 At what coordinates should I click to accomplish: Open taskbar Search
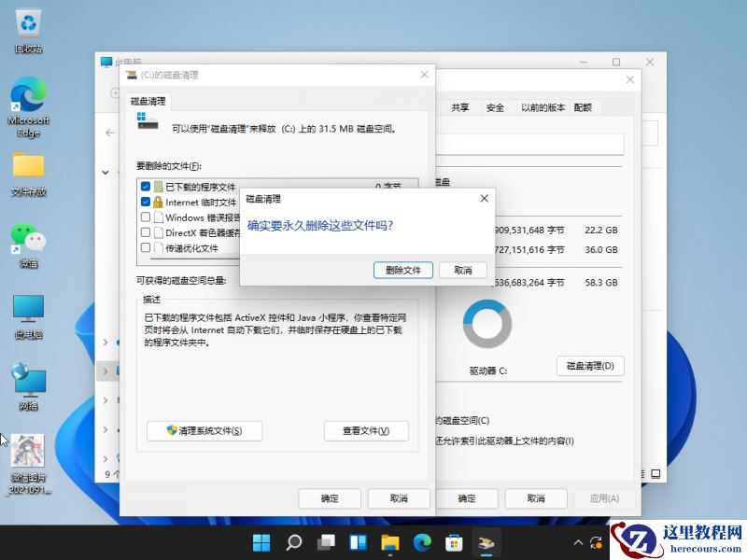(x=293, y=541)
